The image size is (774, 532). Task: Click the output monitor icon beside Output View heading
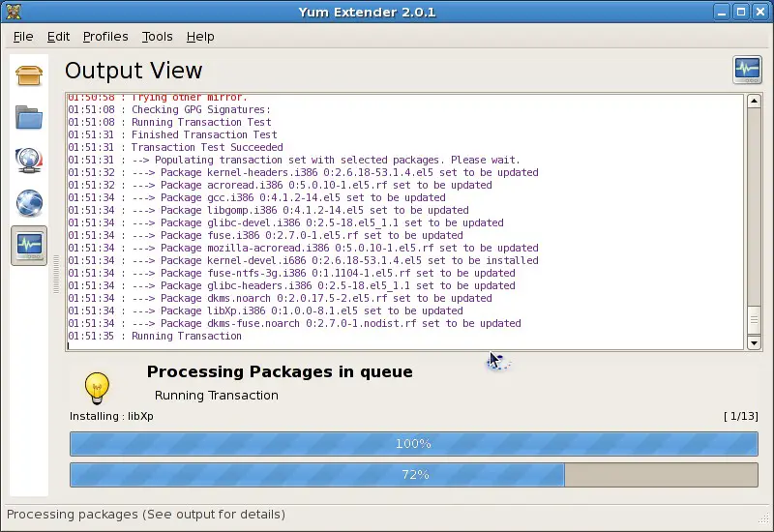point(747,70)
